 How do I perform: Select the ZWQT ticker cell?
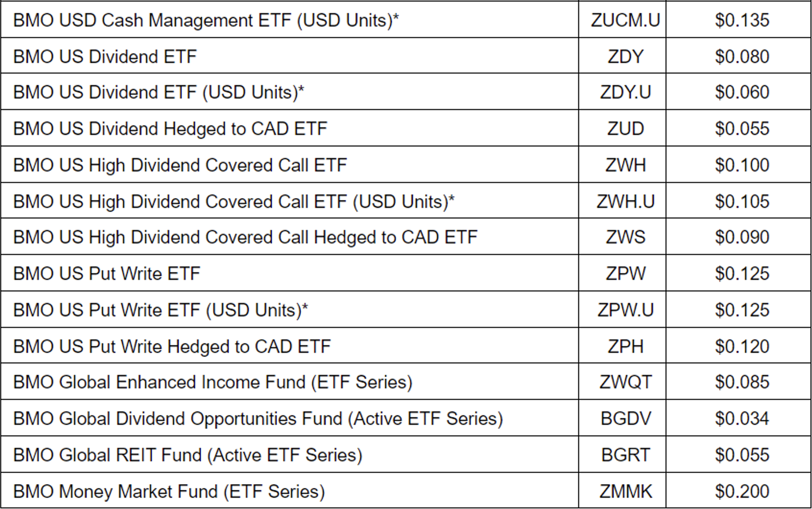(625, 382)
